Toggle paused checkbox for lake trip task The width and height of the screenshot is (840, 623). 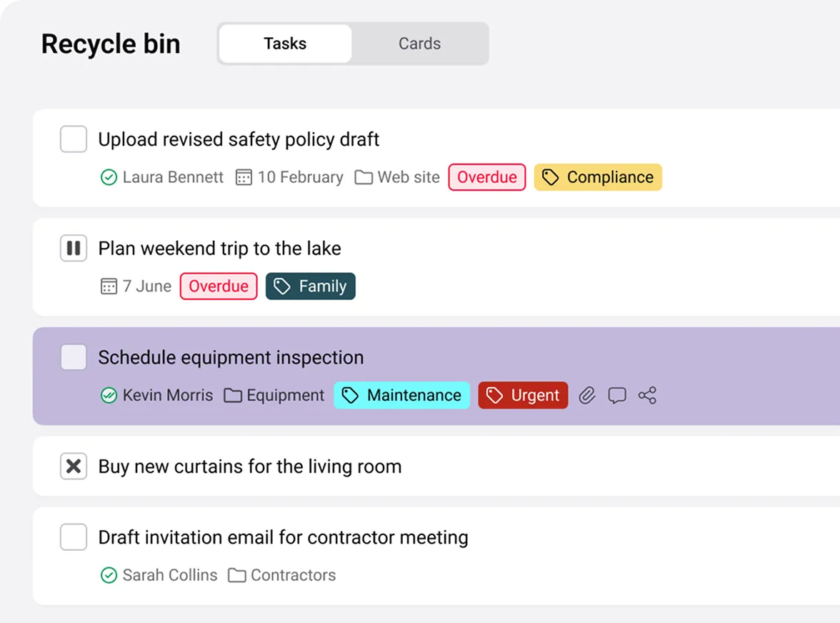[74, 249]
